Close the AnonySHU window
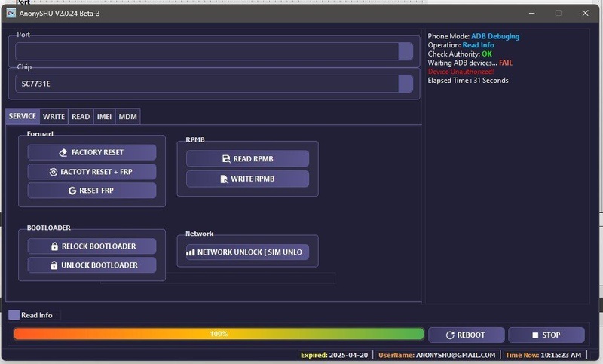 [586, 13]
